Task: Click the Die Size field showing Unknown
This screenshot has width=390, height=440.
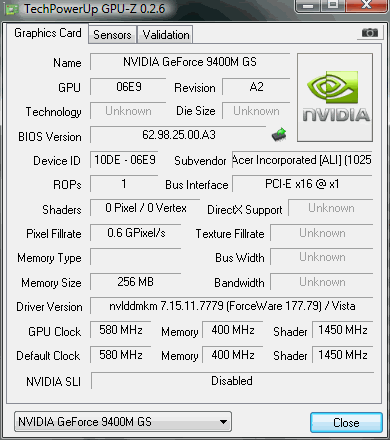Action: coord(256,111)
